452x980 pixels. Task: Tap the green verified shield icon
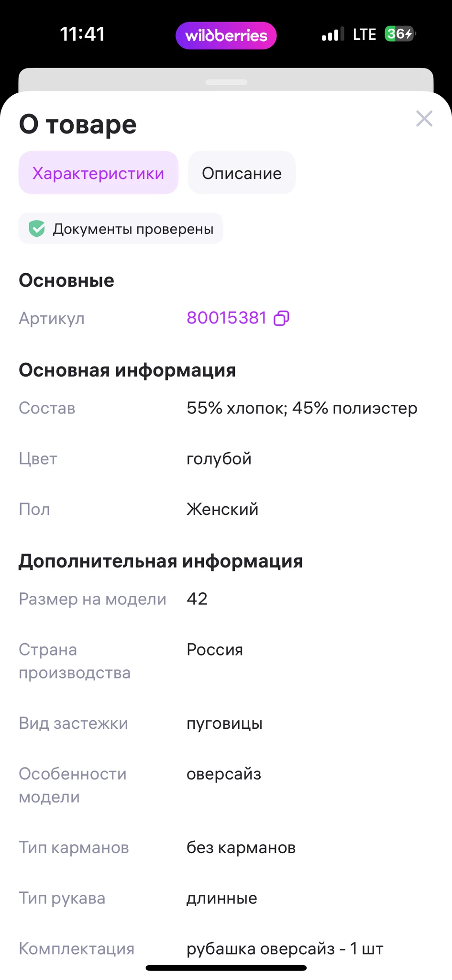[37, 229]
